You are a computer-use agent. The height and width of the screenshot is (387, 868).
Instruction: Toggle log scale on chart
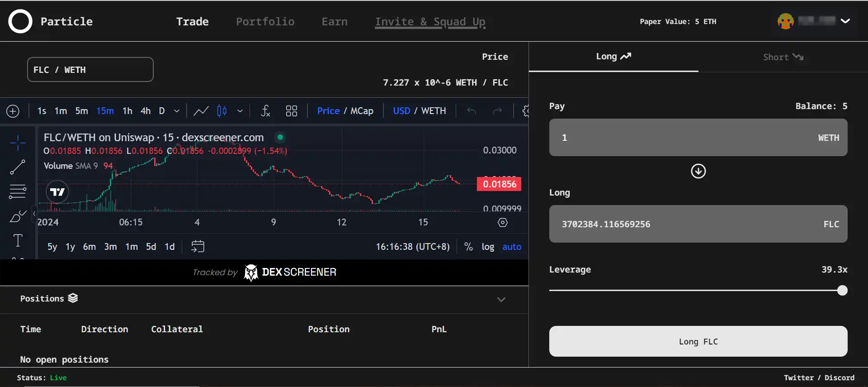point(488,247)
